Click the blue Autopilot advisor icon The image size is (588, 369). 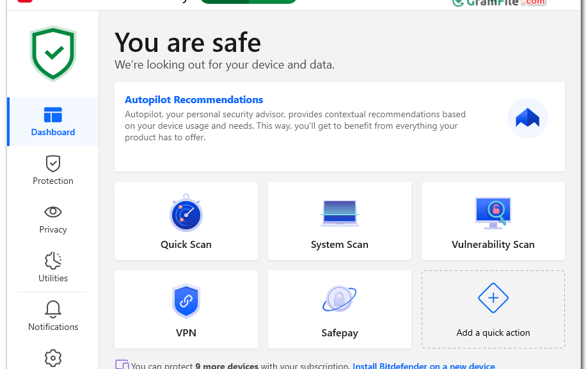coord(528,118)
